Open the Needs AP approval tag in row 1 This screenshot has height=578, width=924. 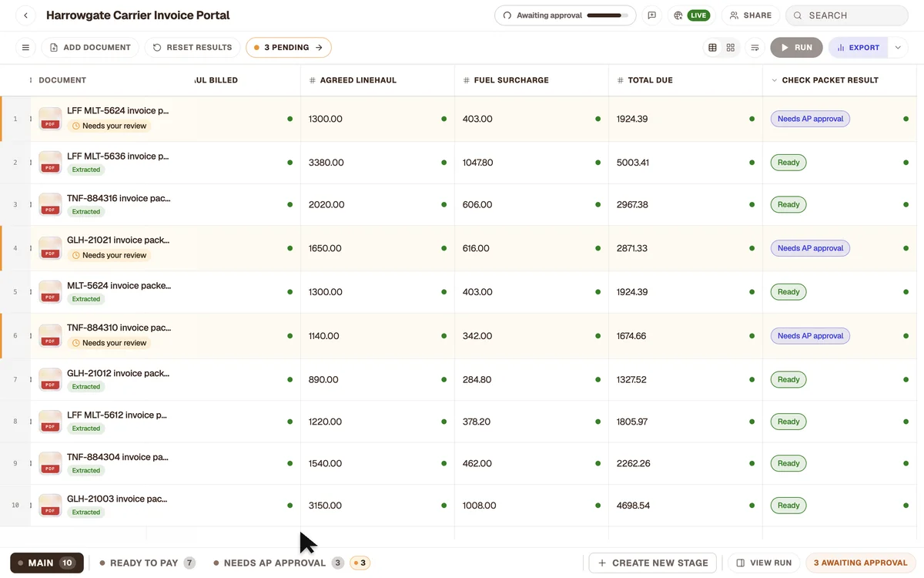point(810,119)
